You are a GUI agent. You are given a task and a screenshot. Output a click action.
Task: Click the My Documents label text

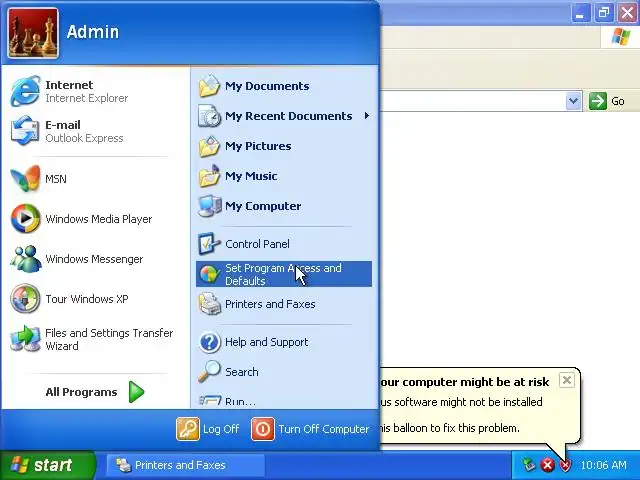pyautogui.click(x=267, y=86)
